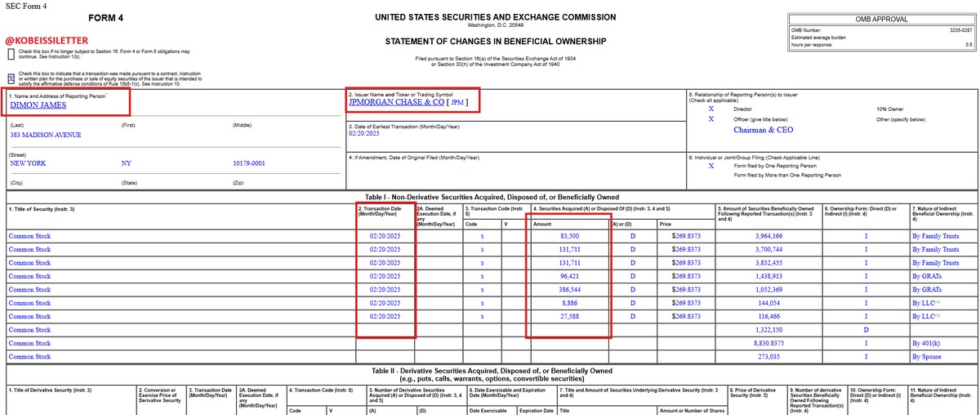This screenshot has width=980, height=415.
Task: Click the 10179-0001 zip code
Action: point(249,163)
